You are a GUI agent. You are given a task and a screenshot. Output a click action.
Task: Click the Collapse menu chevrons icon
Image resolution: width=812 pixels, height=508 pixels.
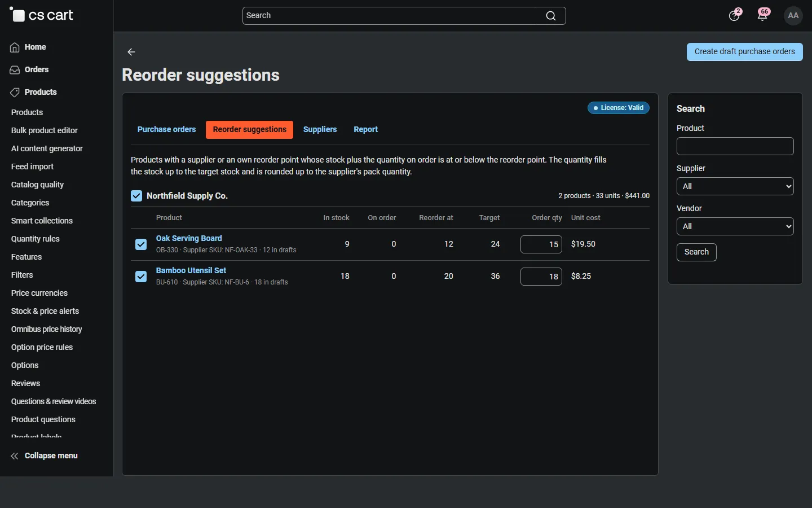pos(15,456)
